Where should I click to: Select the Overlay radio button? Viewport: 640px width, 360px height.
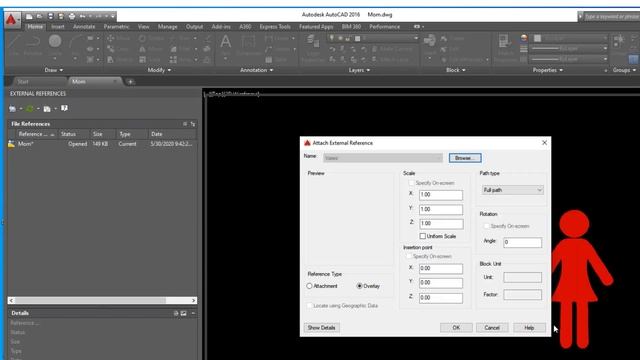pyautogui.click(x=359, y=286)
